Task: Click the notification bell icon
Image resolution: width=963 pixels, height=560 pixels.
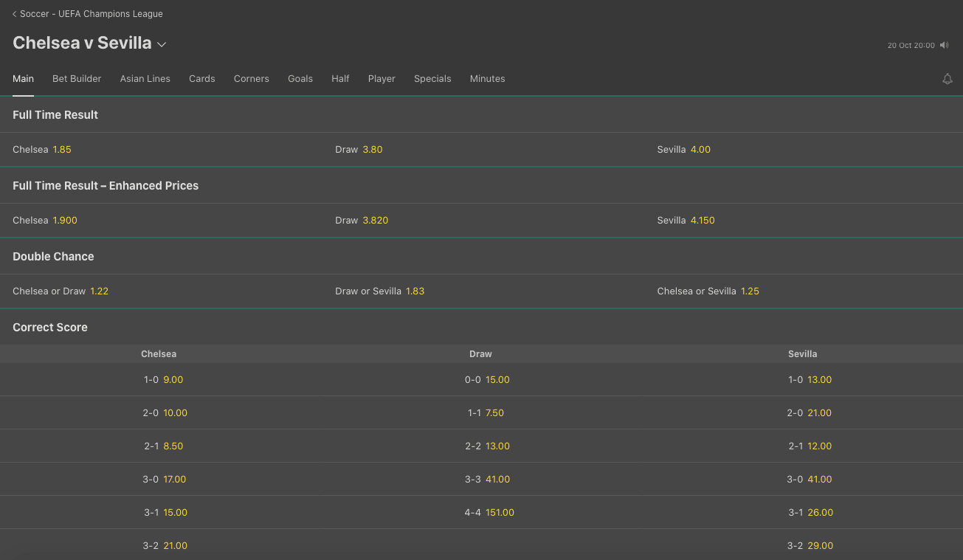Action: point(948,79)
